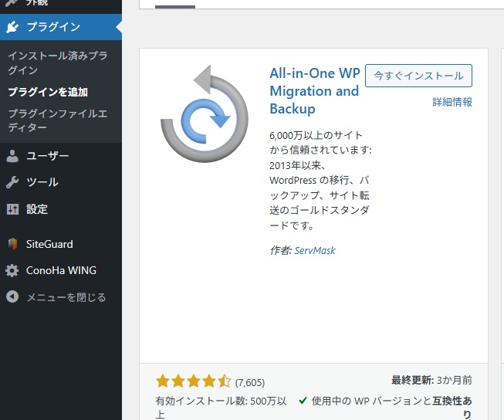Click the user icon beside ユーザー
Viewport: 504px width, 420px height.
(x=12, y=156)
